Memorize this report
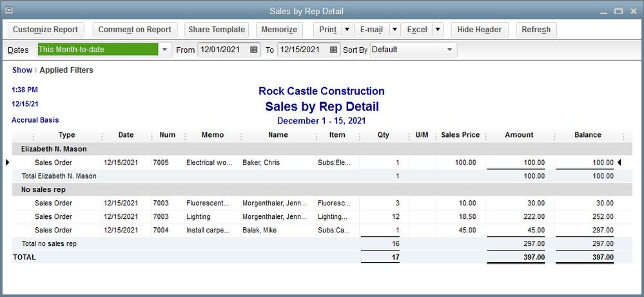The image size is (644, 297). point(279,30)
